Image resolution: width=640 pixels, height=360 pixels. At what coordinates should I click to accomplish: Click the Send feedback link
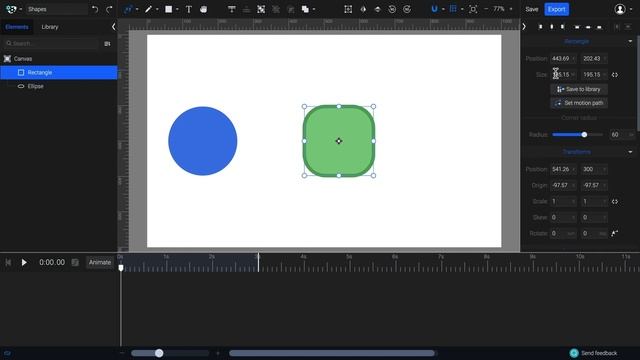point(599,353)
